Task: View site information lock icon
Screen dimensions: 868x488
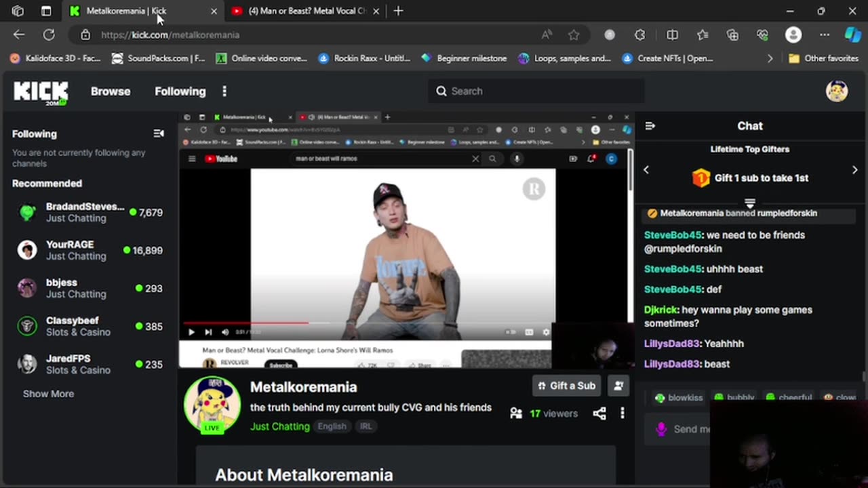Action: click(x=85, y=35)
